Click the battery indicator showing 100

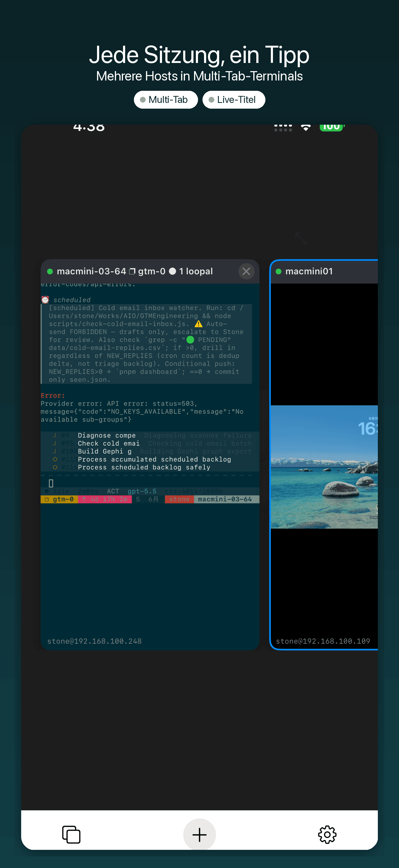[x=332, y=127]
